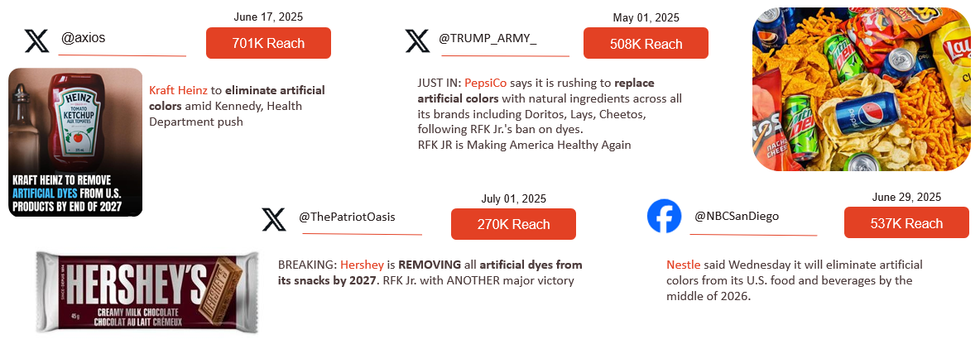Screen dimensions: 980x339
Task: Click the red PepsiCo text
Action: point(485,84)
